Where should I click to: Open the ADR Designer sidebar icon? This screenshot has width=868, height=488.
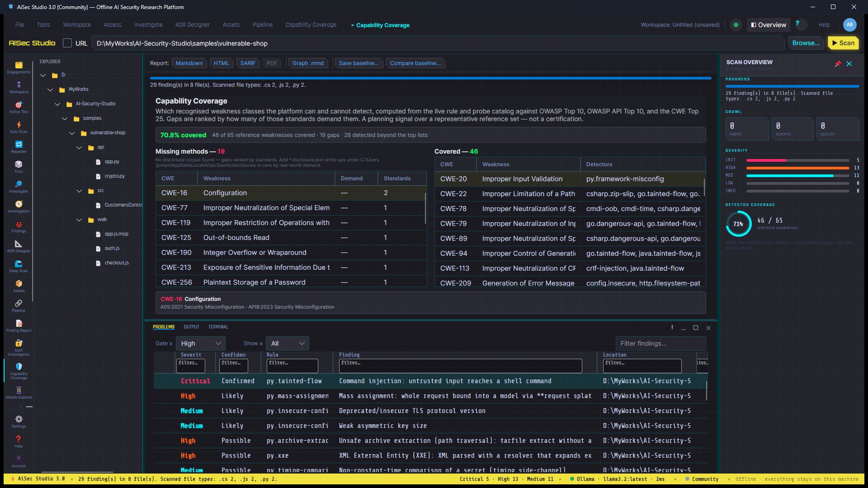19,246
